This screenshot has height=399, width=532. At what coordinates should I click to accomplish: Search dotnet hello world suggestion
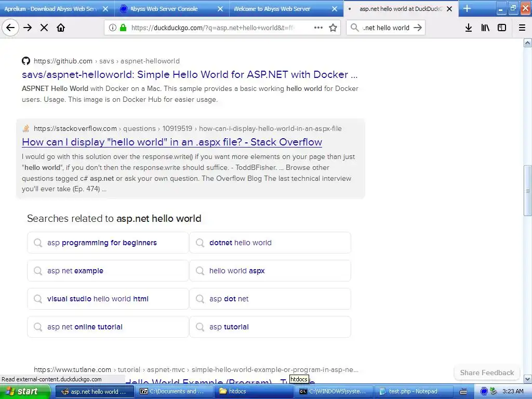pyautogui.click(x=270, y=243)
